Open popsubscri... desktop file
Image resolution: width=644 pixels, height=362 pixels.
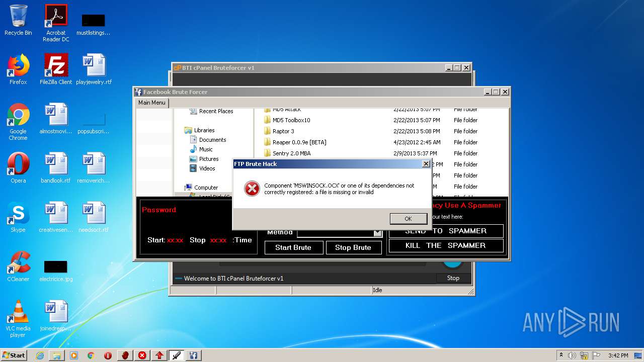click(x=94, y=124)
